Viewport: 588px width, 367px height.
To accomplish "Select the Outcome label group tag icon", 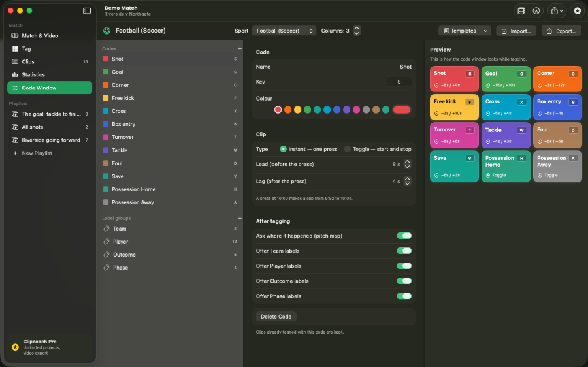I will 106,255.
